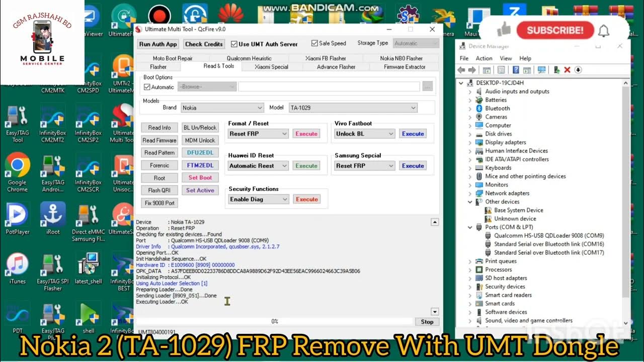
Task: Open the Vivo Fastboot Unlock BL dropdown
Action: (365, 134)
